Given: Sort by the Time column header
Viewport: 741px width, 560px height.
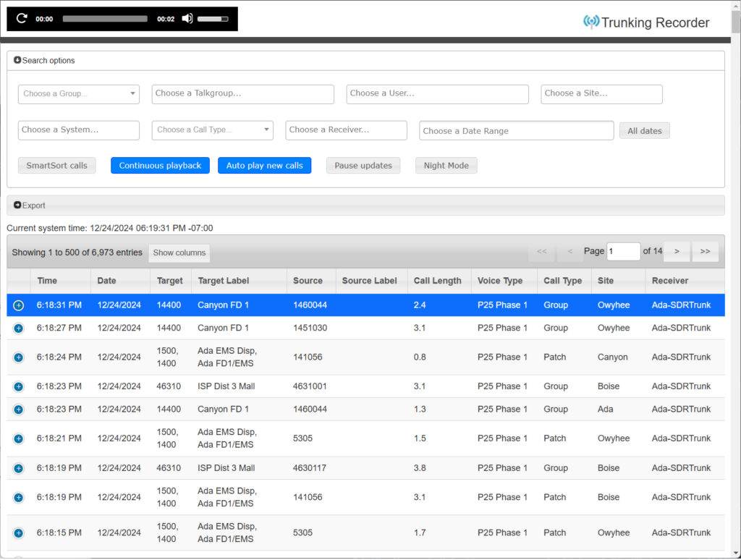Looking at the screenshot, I should [61, 281].
